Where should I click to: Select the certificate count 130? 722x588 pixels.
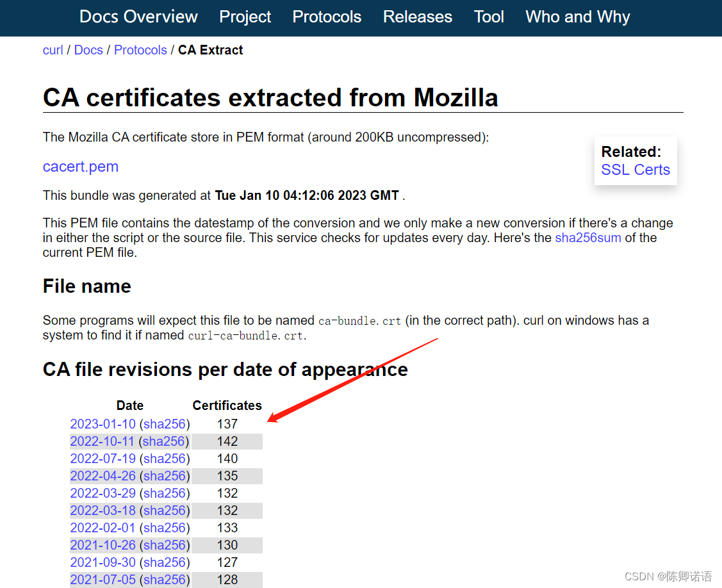click(x=227, y=544)
